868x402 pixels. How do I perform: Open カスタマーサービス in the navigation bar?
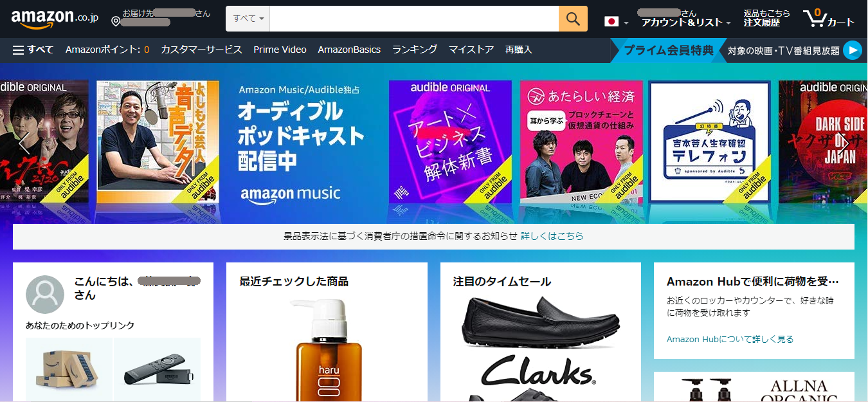(201, 50)
